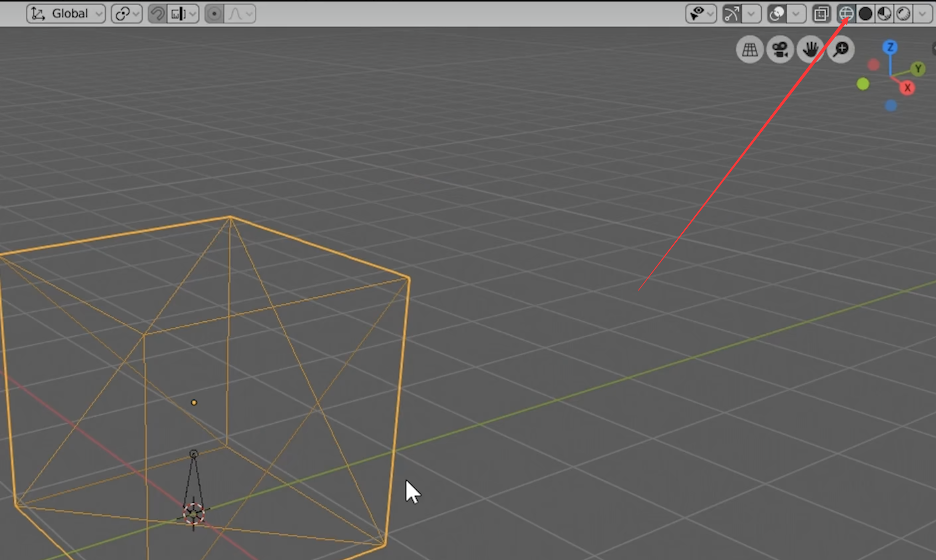Click the cube's orange origin point
The height and width of the screenshot is (560, 936).
click(194, 402)
